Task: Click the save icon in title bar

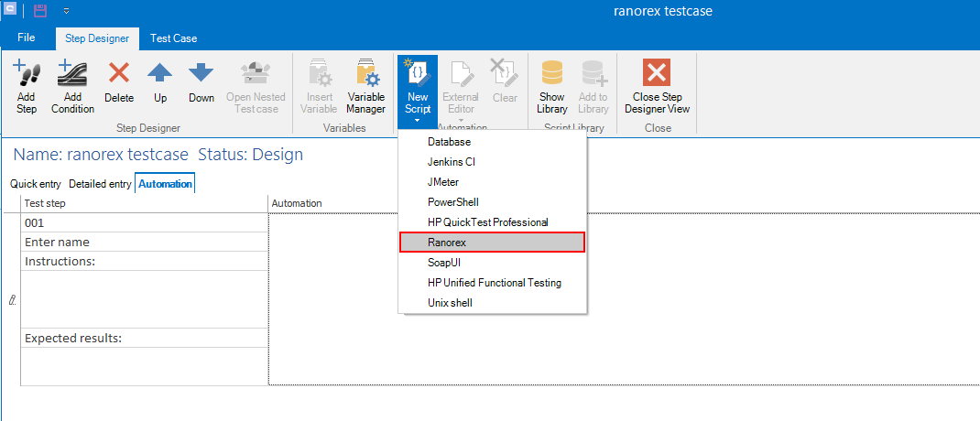Action: tap(40, 11)
